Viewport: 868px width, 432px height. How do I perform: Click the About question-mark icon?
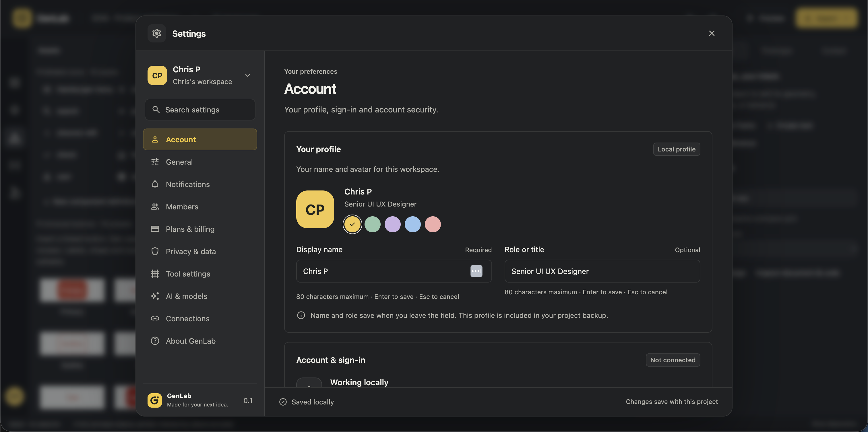(x=155, y=341)
